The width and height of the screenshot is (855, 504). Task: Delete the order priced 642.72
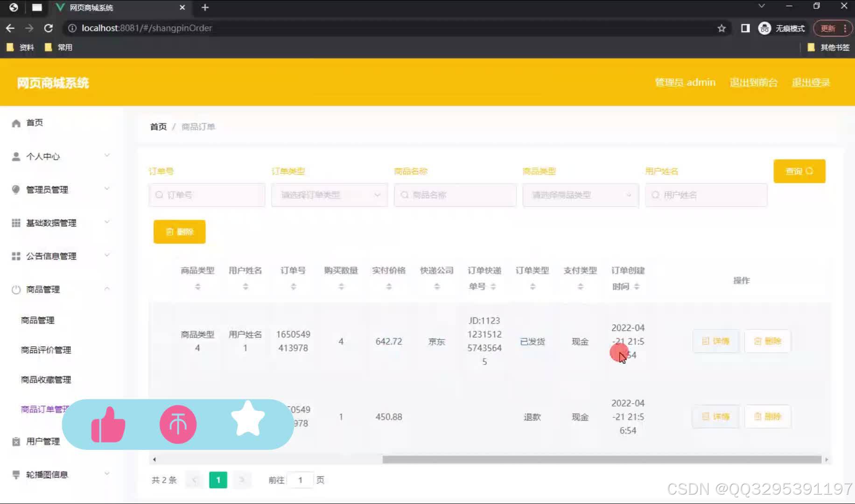768,341
